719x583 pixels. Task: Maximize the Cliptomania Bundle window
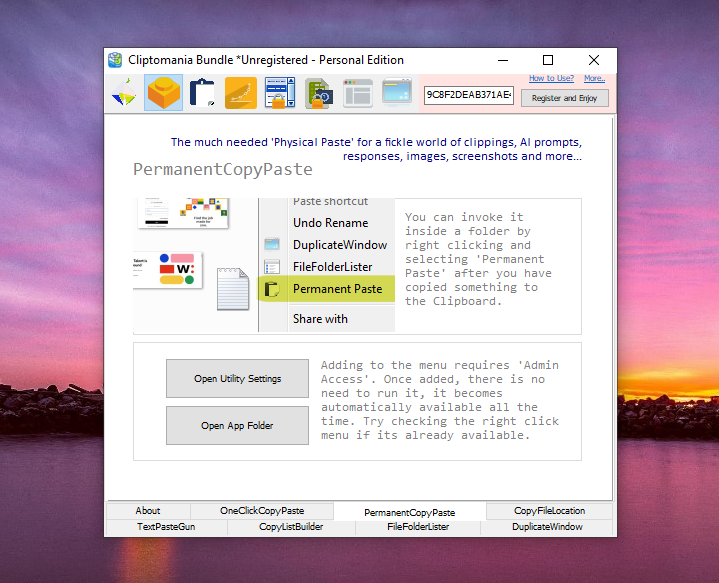(548, 60)
